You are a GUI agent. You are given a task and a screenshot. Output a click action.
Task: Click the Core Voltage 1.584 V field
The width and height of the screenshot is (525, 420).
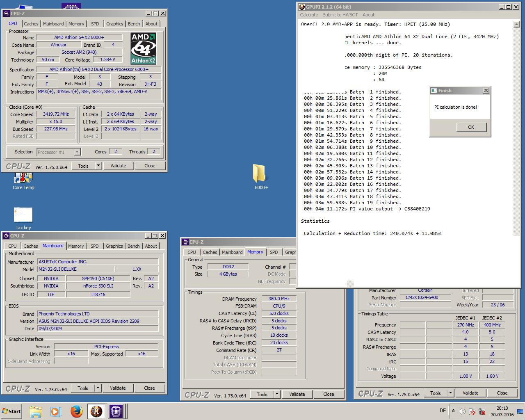[107, 59]
